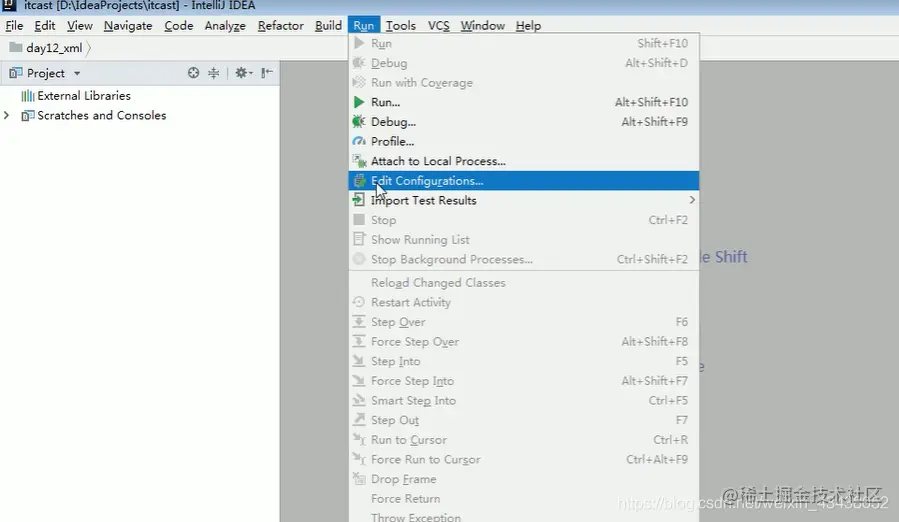
Task: Click the Project panel icon
Action: [x=16, y=73]
